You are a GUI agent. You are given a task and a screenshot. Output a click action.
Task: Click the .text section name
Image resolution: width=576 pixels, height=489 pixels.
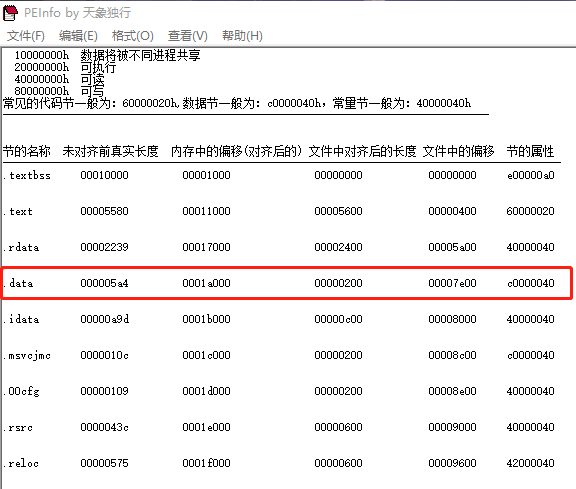coord(18,211)
